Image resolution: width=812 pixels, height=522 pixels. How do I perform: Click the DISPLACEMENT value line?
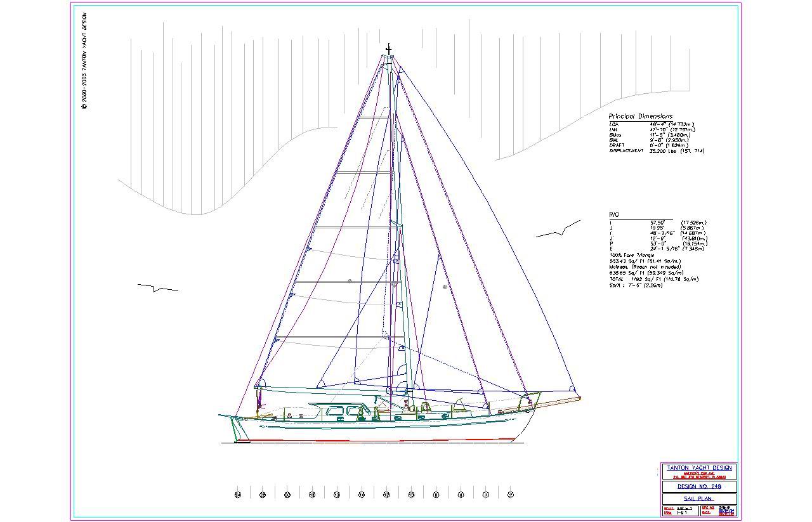tap(657, 151)
